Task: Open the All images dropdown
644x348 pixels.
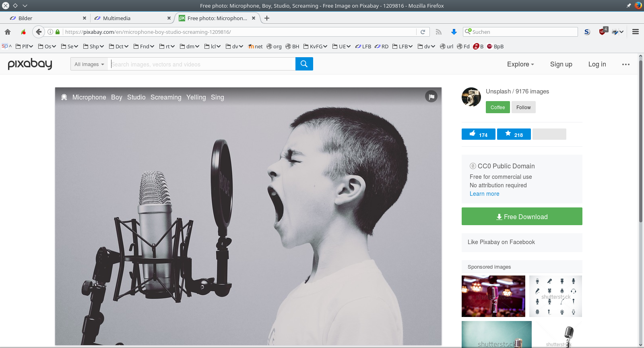Action: [x=89, y=64]
